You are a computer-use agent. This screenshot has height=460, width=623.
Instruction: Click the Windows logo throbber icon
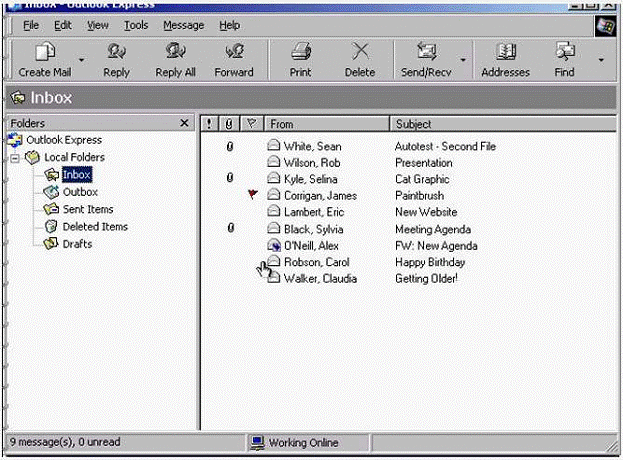606,27
